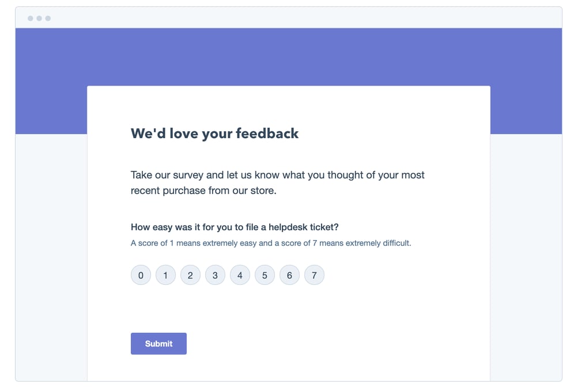
Task: Choose score 5 on the survey scale
Action: pyautogui.click(x=265, y=275)
